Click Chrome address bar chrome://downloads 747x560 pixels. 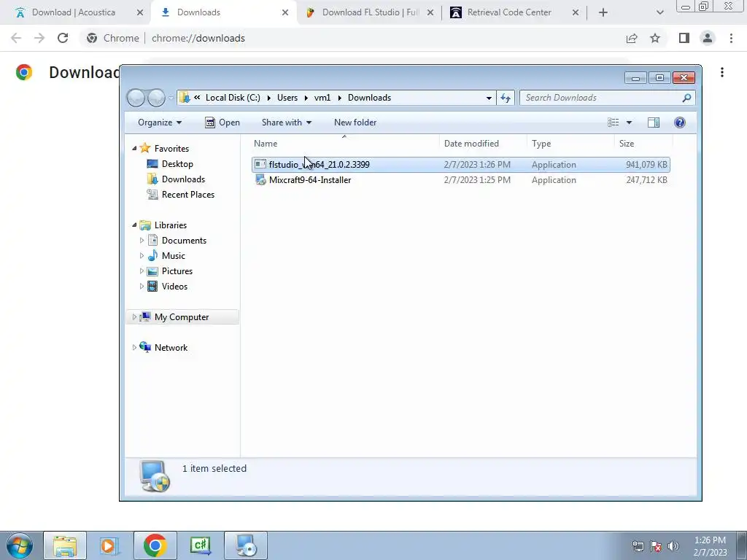coord(198,38)
